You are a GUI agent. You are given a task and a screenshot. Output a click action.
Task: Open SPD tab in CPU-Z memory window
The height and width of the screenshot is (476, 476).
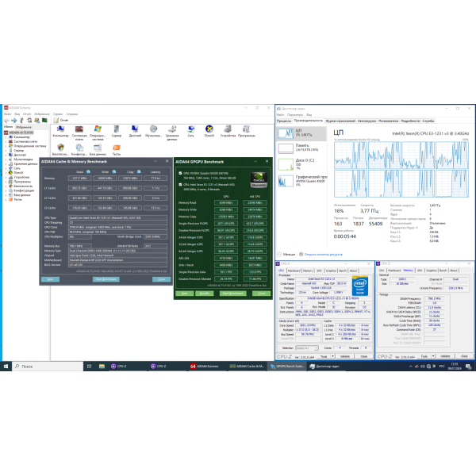420,271
